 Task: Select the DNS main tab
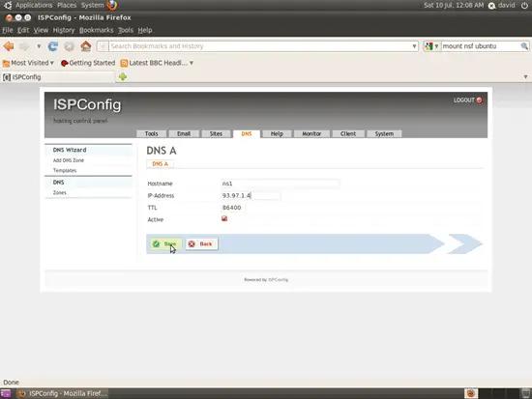coord(247,133)
